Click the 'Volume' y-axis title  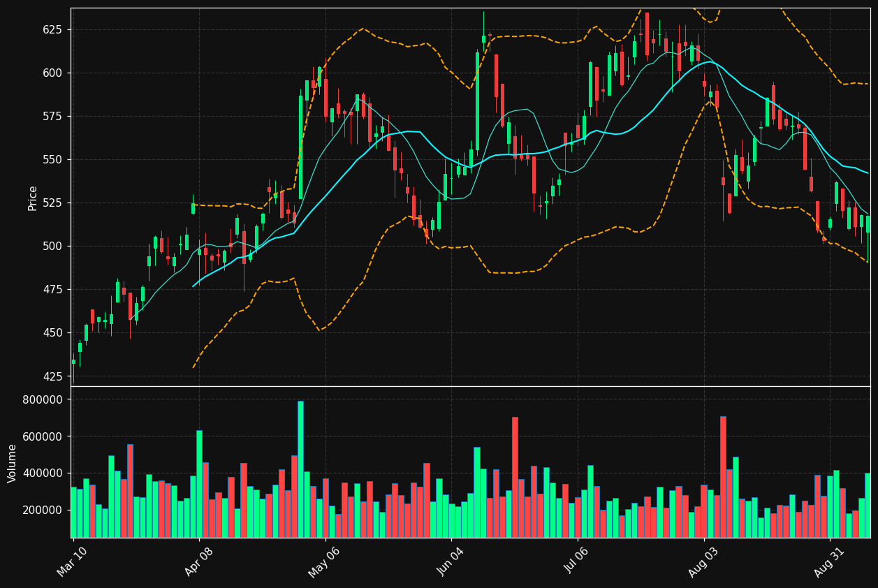point(12,463)
